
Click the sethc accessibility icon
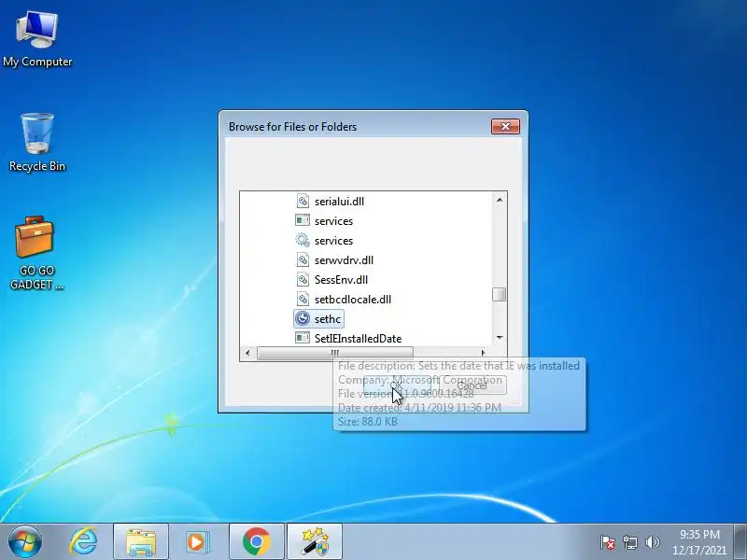tap(303, 318)
